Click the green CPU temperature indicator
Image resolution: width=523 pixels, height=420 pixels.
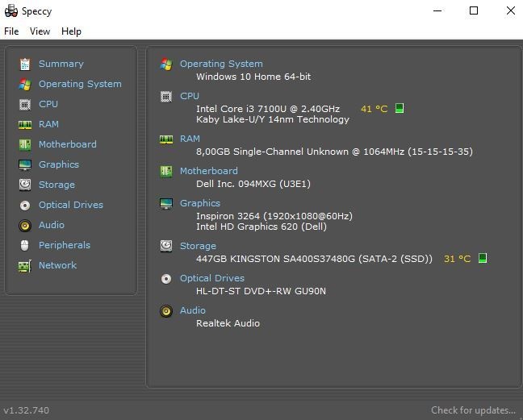click(x=400, y=108)
